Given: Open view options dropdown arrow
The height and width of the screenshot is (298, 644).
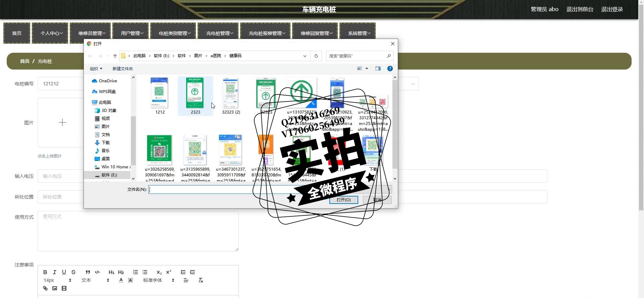Looking at the screenshot, I should (367, 69).
